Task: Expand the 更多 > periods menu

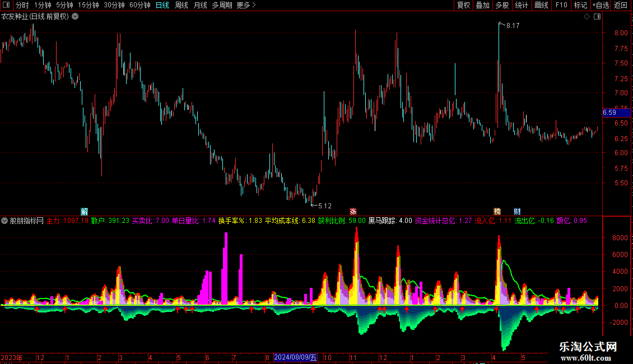Action: click(x=246, y=5)
